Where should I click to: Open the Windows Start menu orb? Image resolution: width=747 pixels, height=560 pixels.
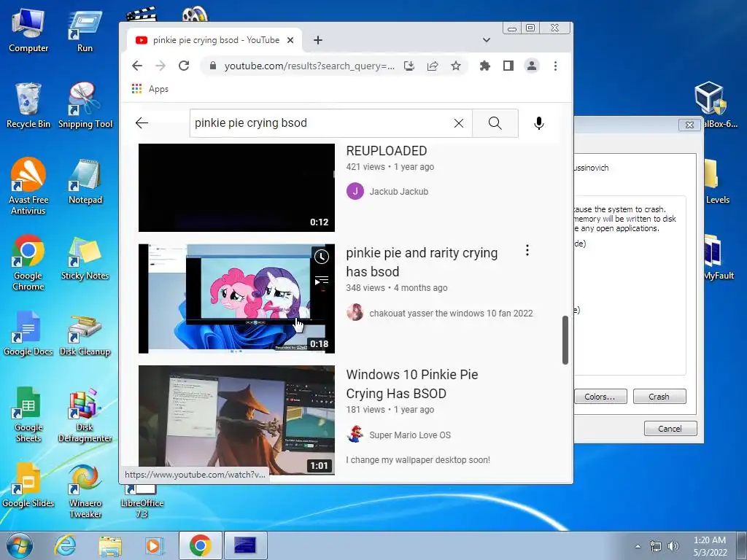[20, 545]
